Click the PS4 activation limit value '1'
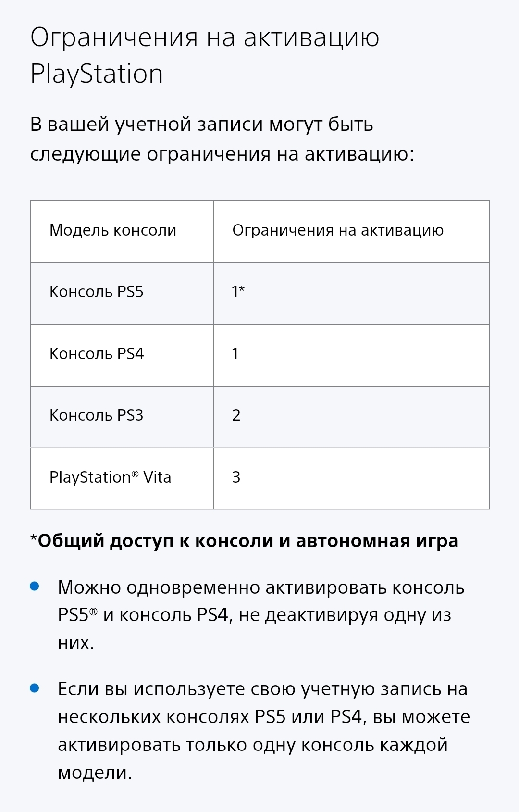The height and width of the screenshot is (812, 519). click(x=235, y=354)
